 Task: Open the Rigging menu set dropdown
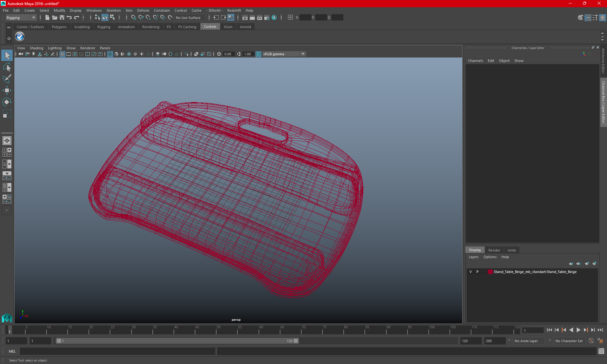click(21, 18)
